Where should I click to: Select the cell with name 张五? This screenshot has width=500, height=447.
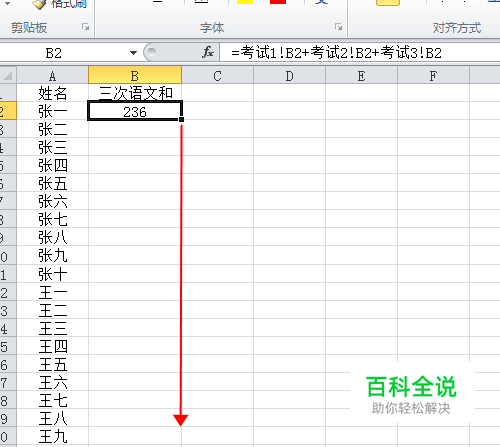point(52,183)
